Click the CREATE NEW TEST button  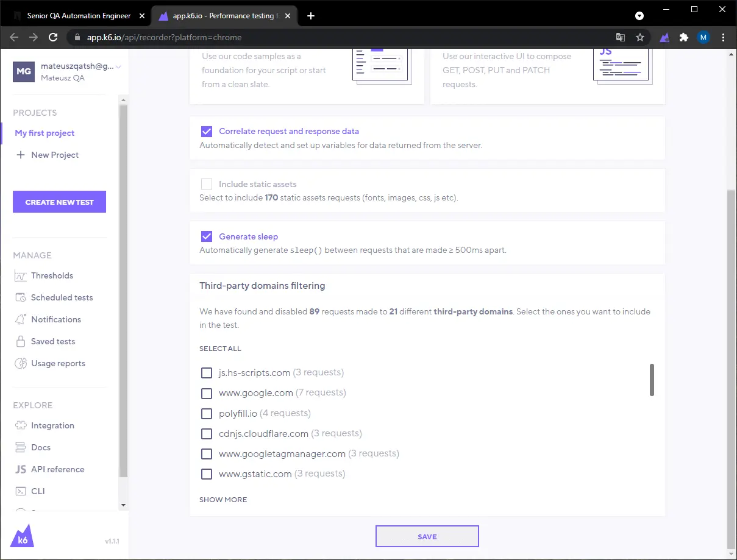(x=59, y=202)
